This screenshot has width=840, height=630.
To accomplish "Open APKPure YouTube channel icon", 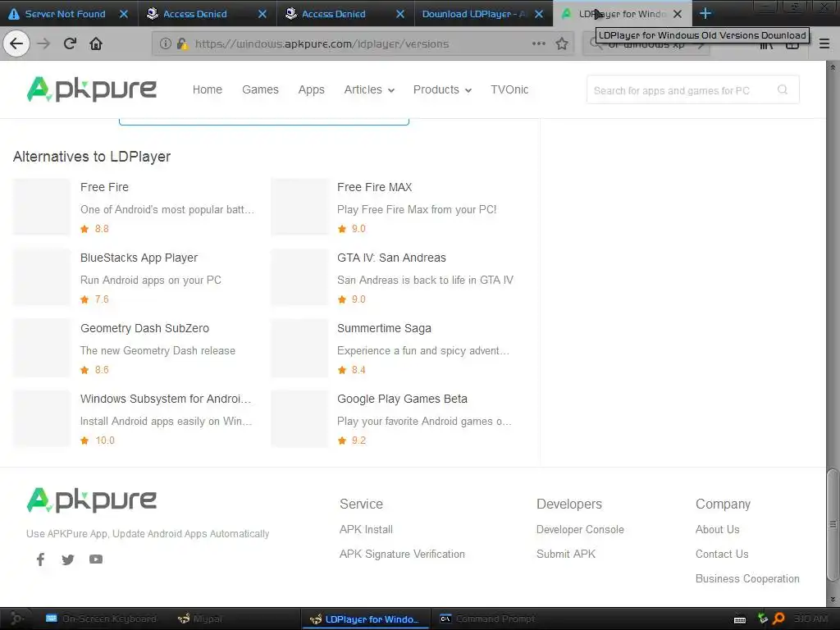I will [96, 559].
